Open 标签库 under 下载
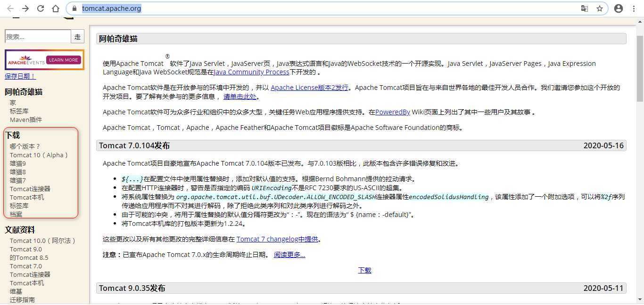 [19, 206]
